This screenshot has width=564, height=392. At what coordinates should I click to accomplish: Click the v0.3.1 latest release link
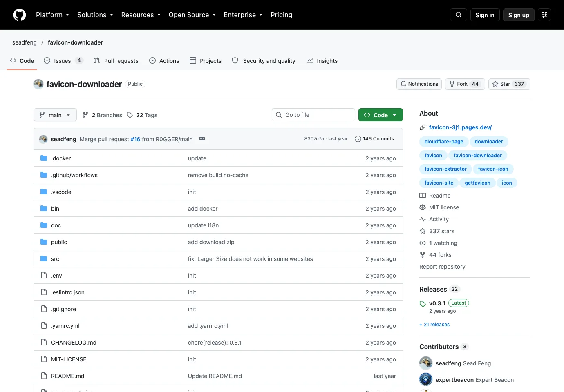click(x=437, y=303)
